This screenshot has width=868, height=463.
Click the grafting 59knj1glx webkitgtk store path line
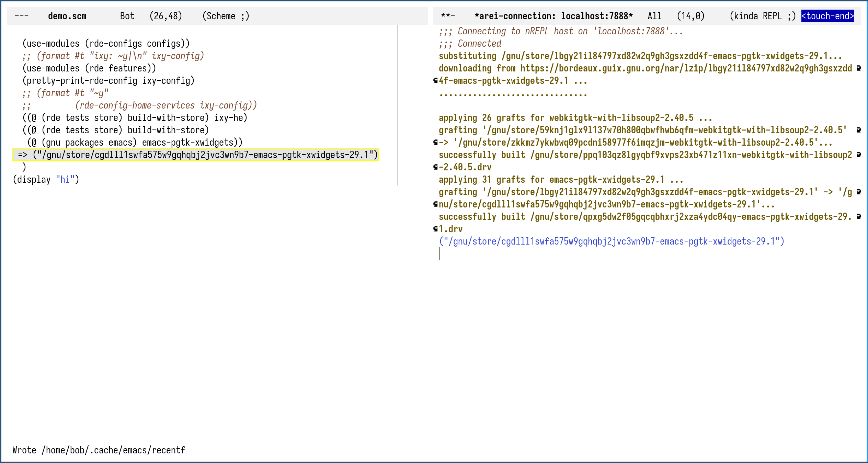643,130
